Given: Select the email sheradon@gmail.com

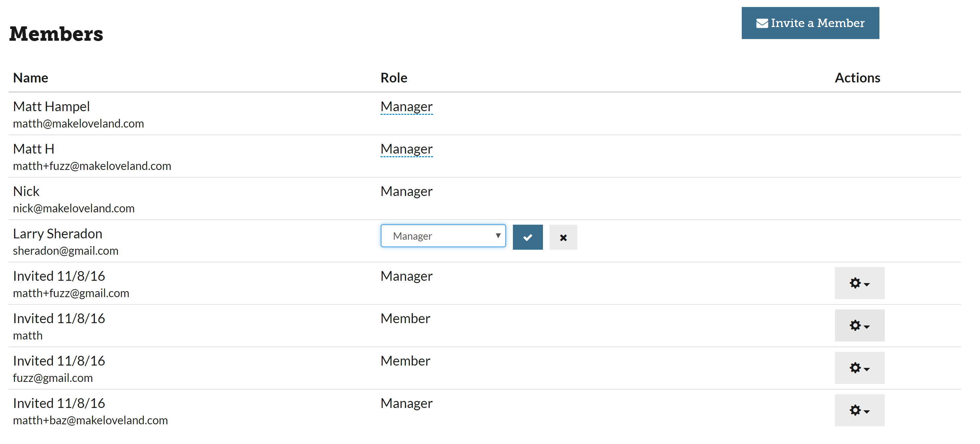Looking at the screenshot, I should point(65,250).
